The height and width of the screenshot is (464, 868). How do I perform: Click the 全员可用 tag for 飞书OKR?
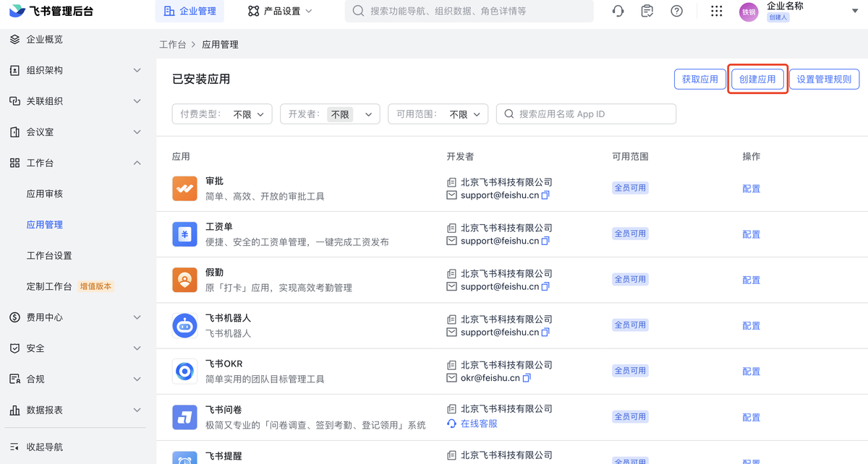tap(630, 371)
